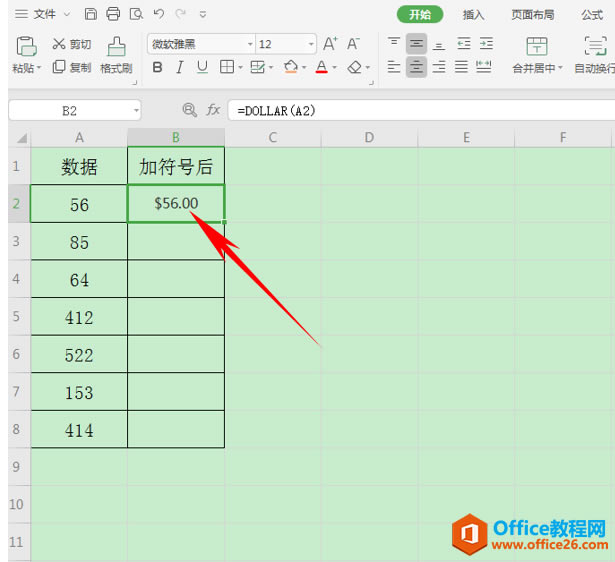Switch to 插入 tab
The width and height of the screenshot is (615, 562).
pyautogui.click(x=473, y=15)
